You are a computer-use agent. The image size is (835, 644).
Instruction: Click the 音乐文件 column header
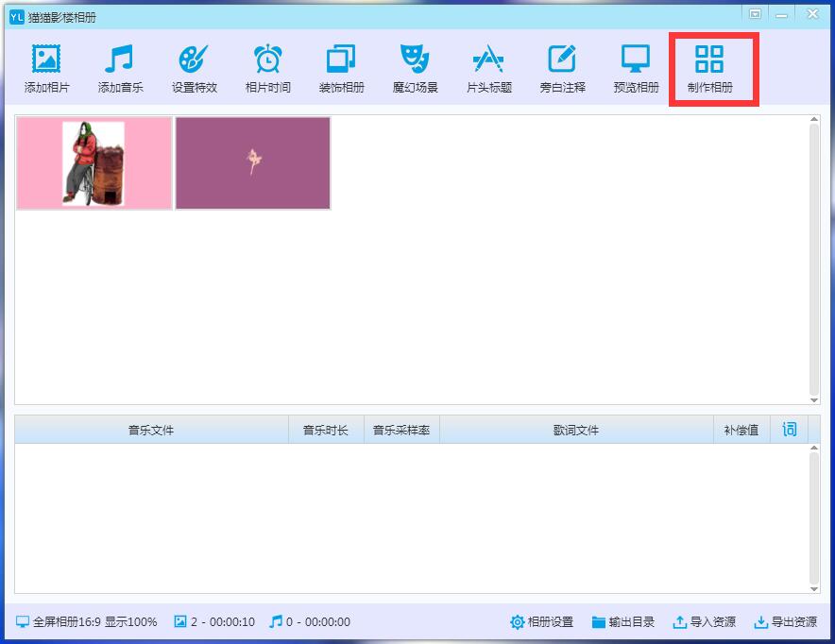151,430
